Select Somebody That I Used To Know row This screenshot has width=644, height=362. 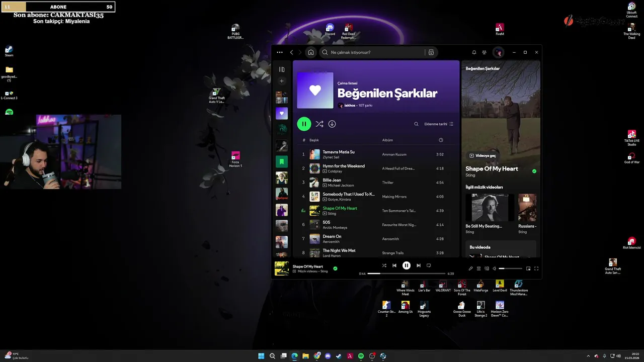point(376,197)
